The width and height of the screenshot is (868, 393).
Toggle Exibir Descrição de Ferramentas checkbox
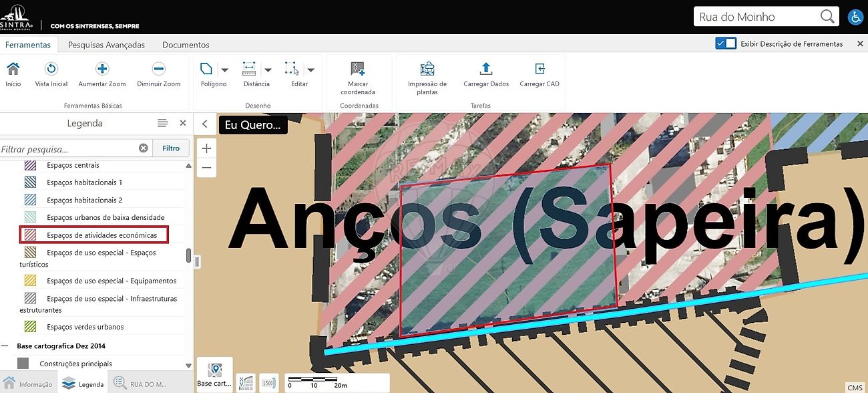click(725, 43)
